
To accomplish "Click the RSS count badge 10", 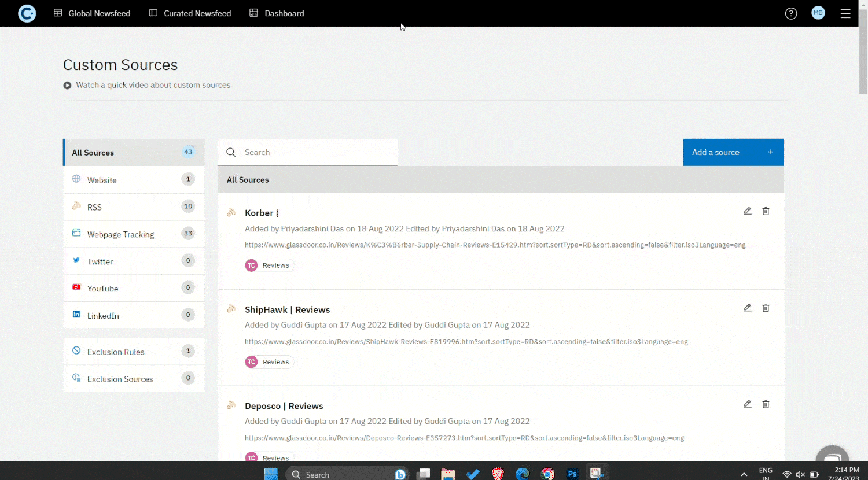I will pos(188,206).
